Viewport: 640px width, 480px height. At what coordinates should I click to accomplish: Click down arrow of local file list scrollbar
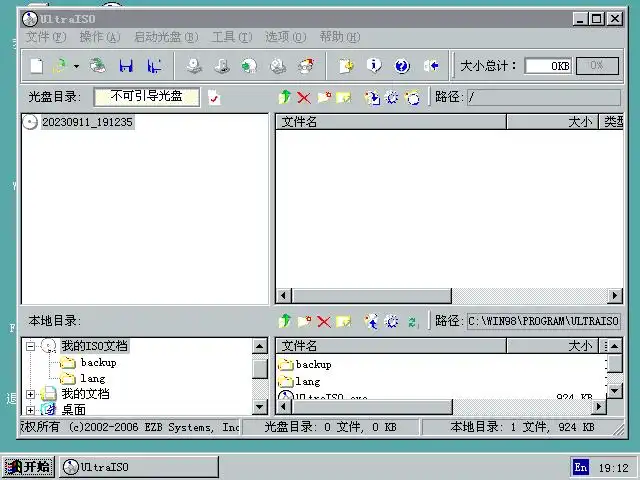click(615, 391)
